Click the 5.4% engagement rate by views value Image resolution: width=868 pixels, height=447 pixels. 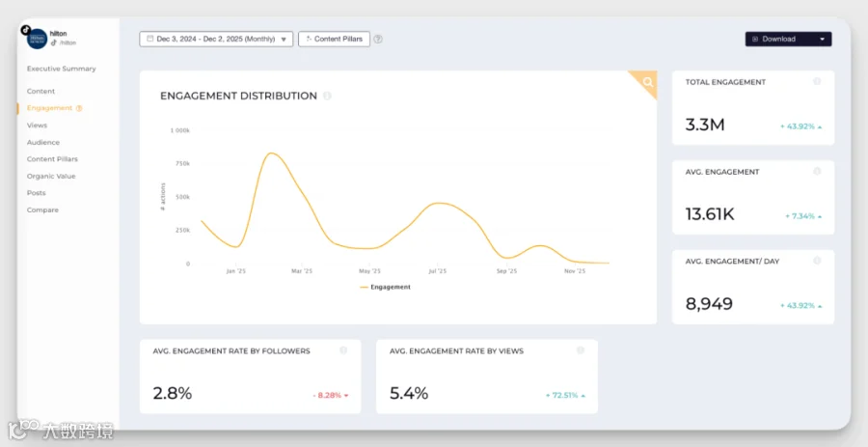click(409, 393)
